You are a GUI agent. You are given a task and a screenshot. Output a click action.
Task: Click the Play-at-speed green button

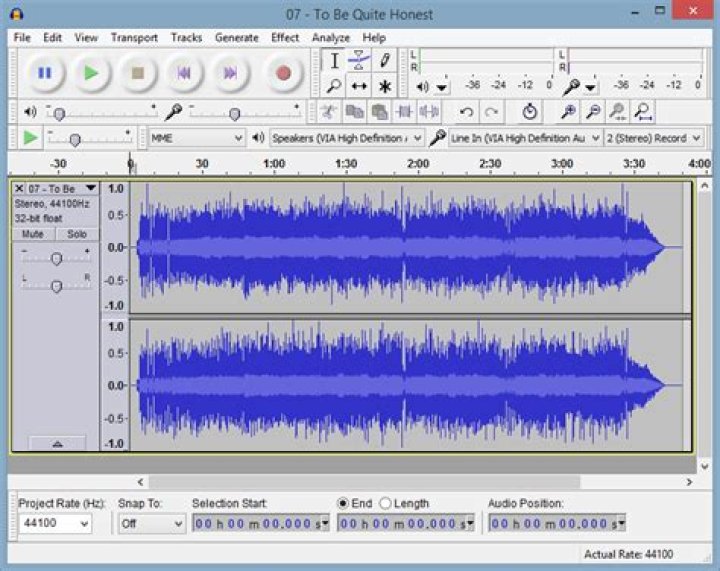pyautogui.click(x=30, y=137)
